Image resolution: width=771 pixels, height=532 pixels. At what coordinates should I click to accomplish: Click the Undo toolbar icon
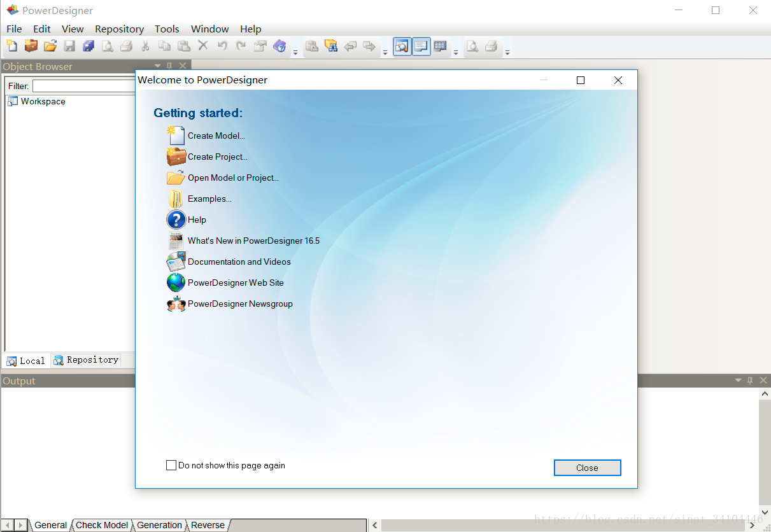click(222, 46)
